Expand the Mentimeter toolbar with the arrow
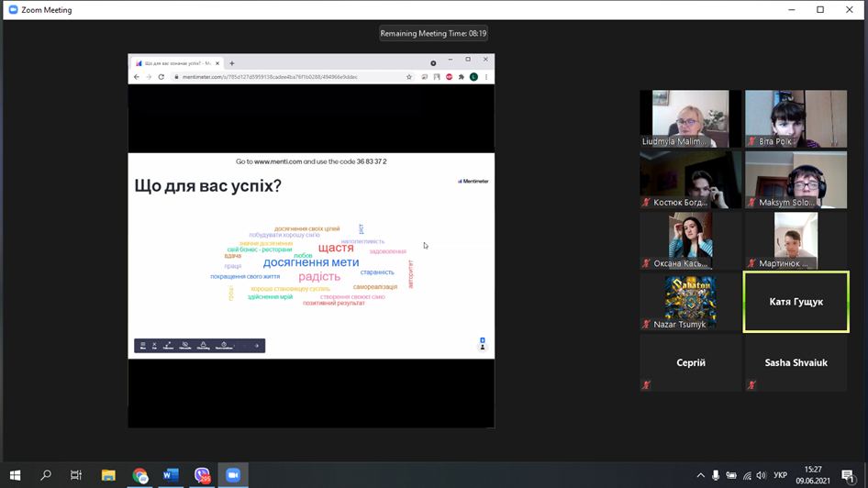This screenshot has height=488, width=868. pos(257,346)
